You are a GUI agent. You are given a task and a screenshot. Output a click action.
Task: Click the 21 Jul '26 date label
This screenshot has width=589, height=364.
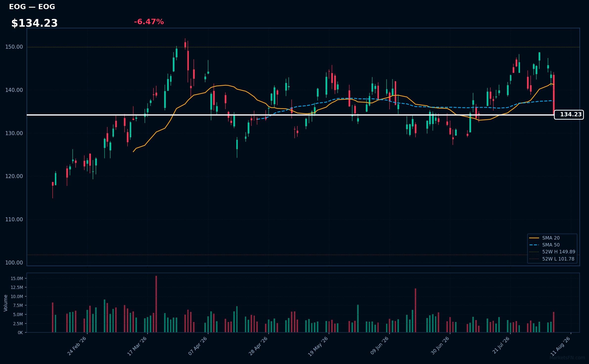pyautogui.click(x=501, y=345)
